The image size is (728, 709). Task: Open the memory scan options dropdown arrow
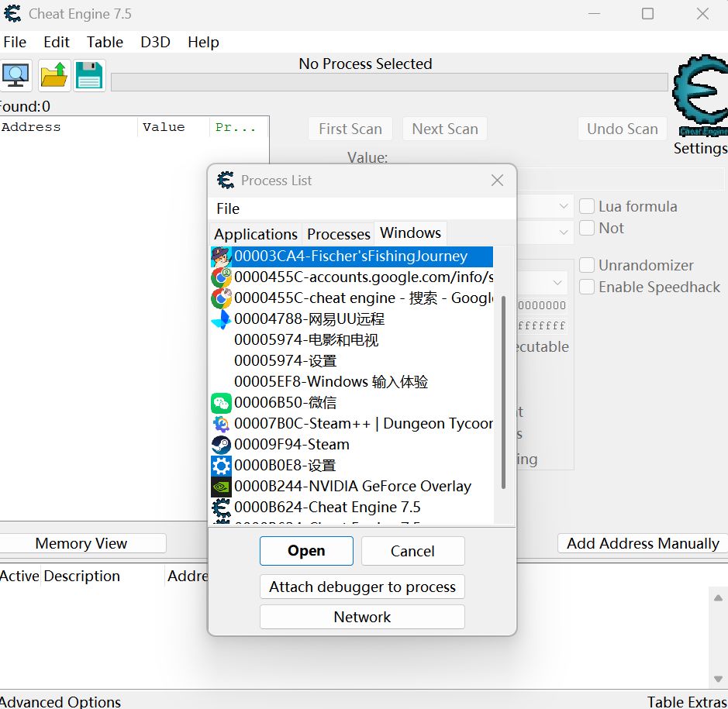pos(557,283)
